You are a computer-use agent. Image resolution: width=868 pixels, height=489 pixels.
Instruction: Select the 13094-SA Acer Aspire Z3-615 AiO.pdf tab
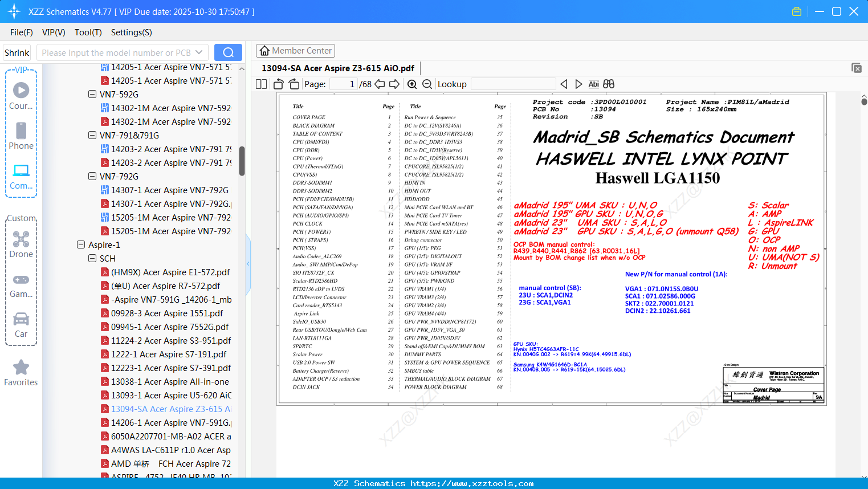338,68
